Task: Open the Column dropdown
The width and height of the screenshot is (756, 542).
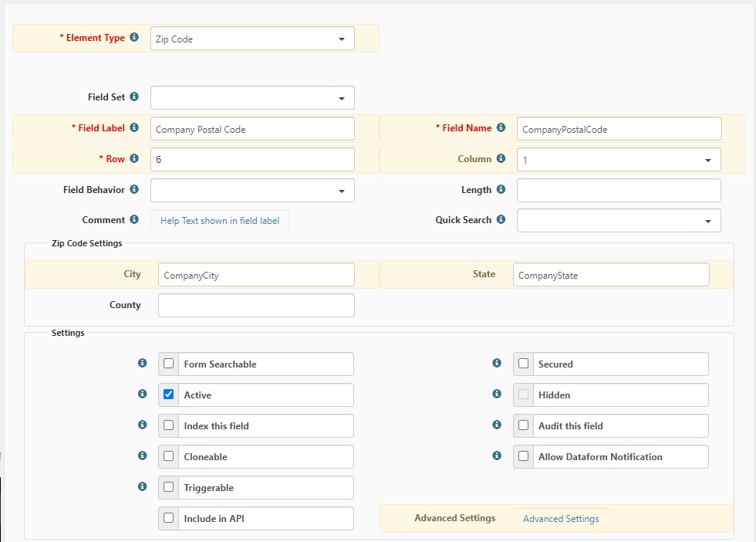Action: [x=619, y=160]
